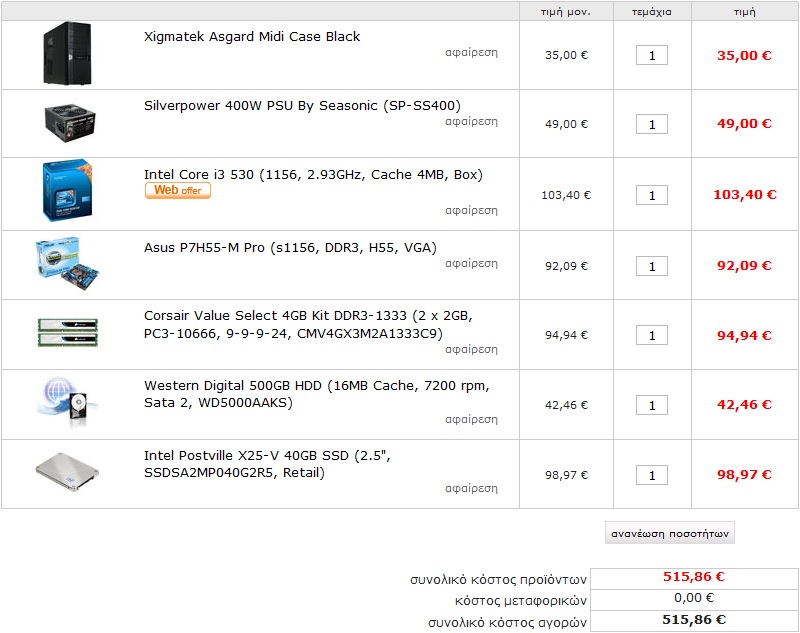Open the Western Digital 500GB HDD title
Image resolution: width=800 pixels, height=633 pixels.
[316, 394]
